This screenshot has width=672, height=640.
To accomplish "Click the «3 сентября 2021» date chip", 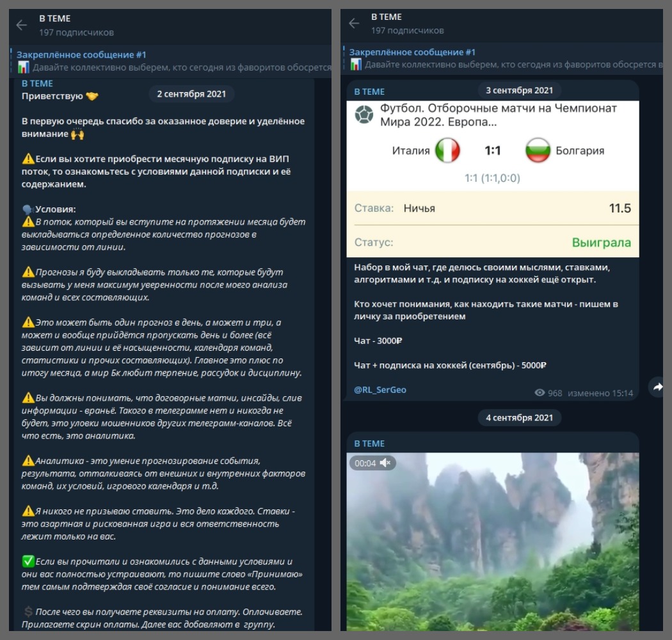I will [x=520, y=88].
